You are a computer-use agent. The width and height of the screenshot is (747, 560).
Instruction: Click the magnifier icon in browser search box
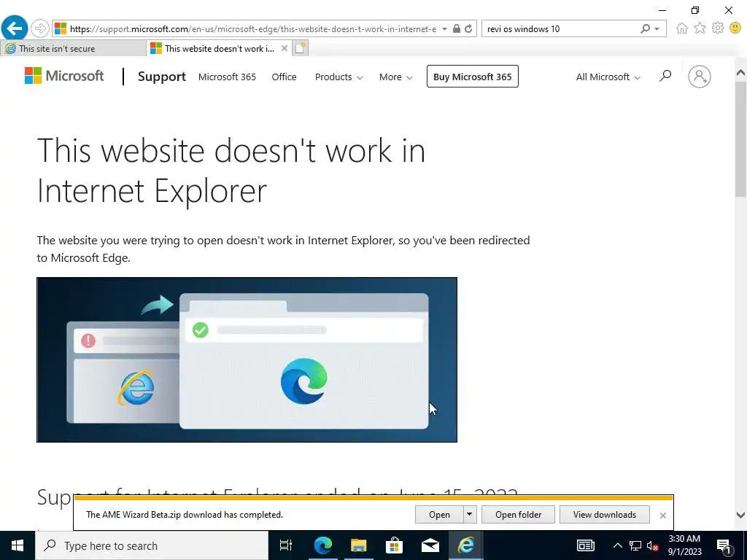click(x=645, y=28)
